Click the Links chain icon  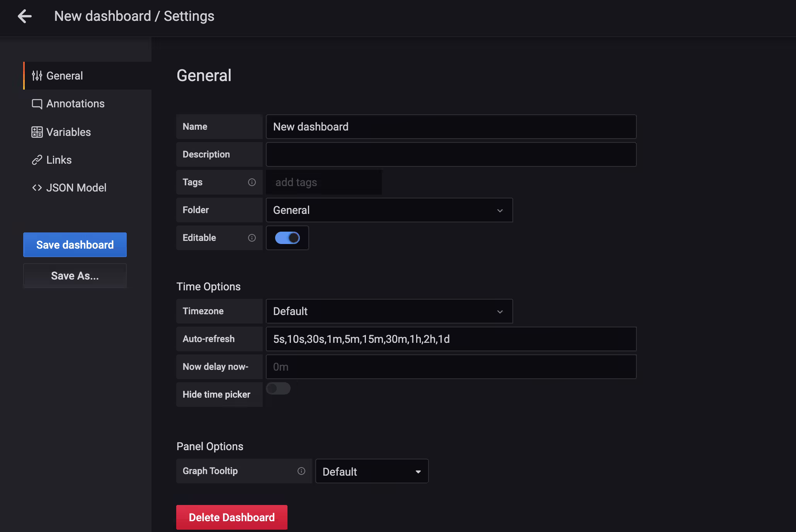pyautogui.click(x=37, y=160)
